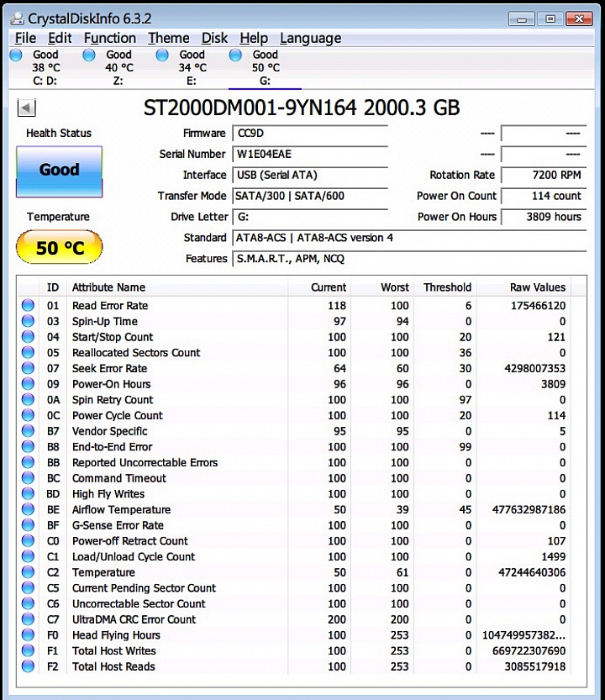
Task: Click the Power On Count field 114 count
Action: pyautogui.click(x=544, y=196)
